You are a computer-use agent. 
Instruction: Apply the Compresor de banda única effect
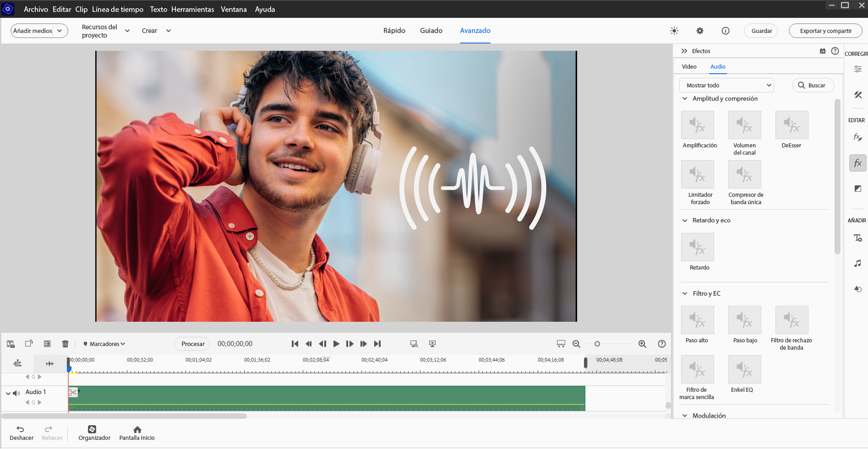744,174
